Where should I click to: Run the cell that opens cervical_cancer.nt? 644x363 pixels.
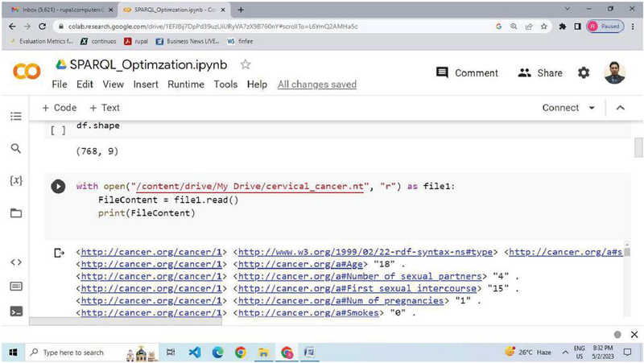pos(58,187)
